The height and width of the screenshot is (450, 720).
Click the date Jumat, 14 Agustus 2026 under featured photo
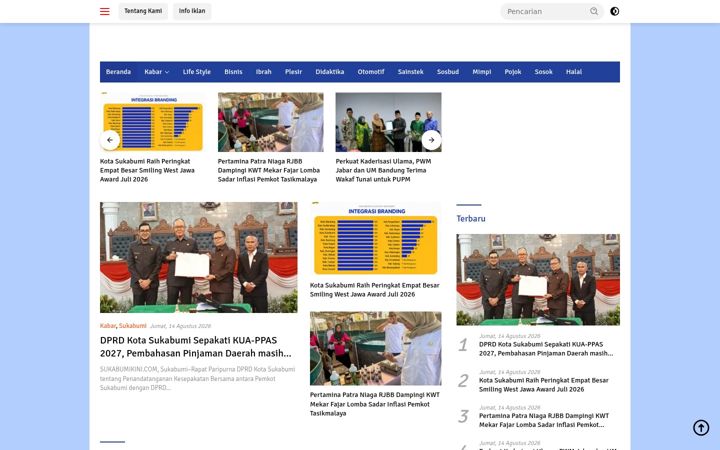point(180,326)
